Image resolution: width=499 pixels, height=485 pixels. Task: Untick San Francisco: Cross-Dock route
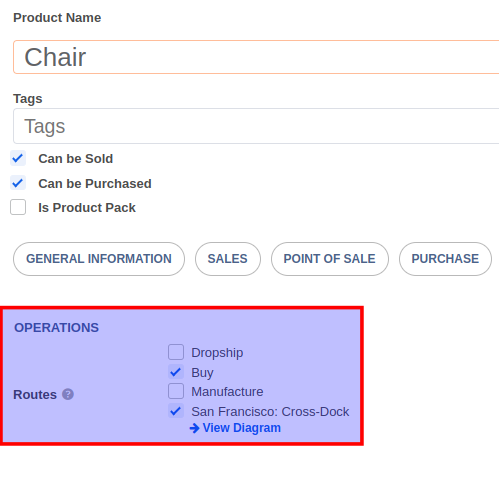pyautogui.click(x=176, y=411)
